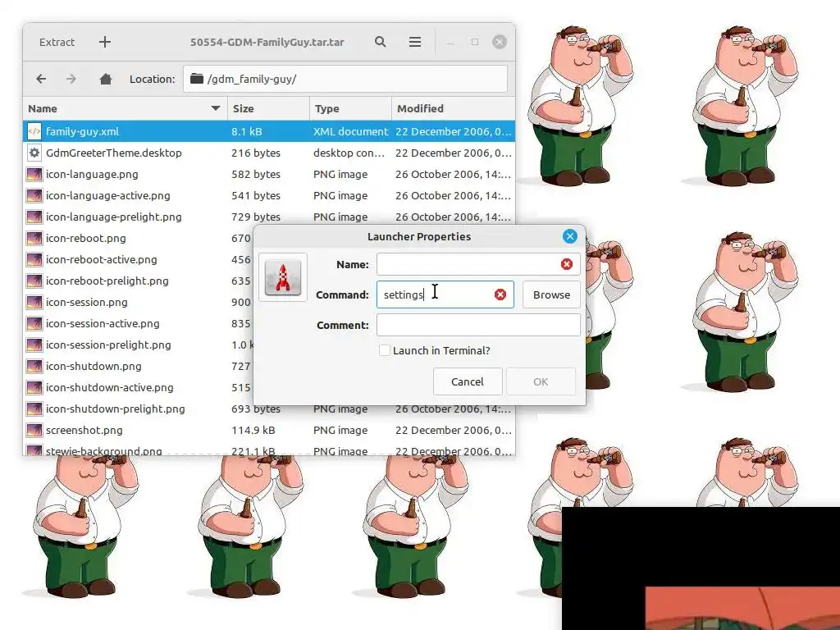This screenshot has width=840, height=630.
Task: Click image icon beside screenshot.png
Action: (x=34, y=430)
